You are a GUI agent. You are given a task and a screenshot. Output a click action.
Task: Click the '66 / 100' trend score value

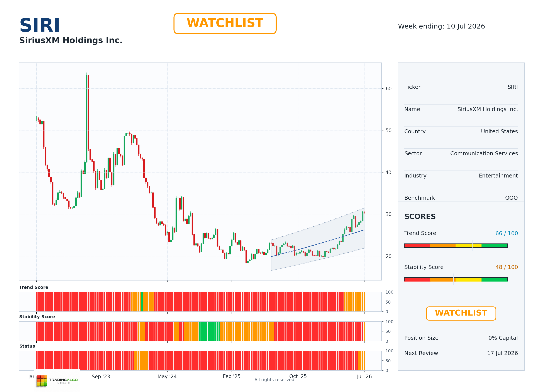[x=507, y=233]
